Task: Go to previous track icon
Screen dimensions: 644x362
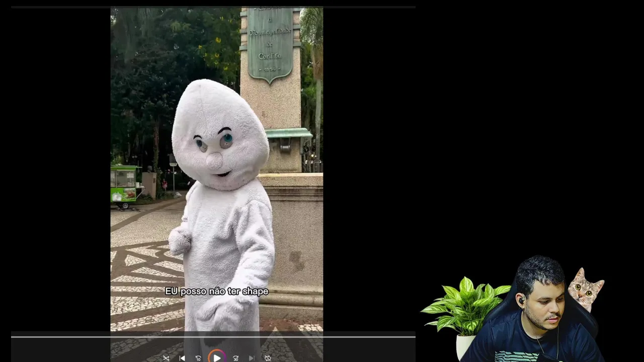Action: pos(182,358)
